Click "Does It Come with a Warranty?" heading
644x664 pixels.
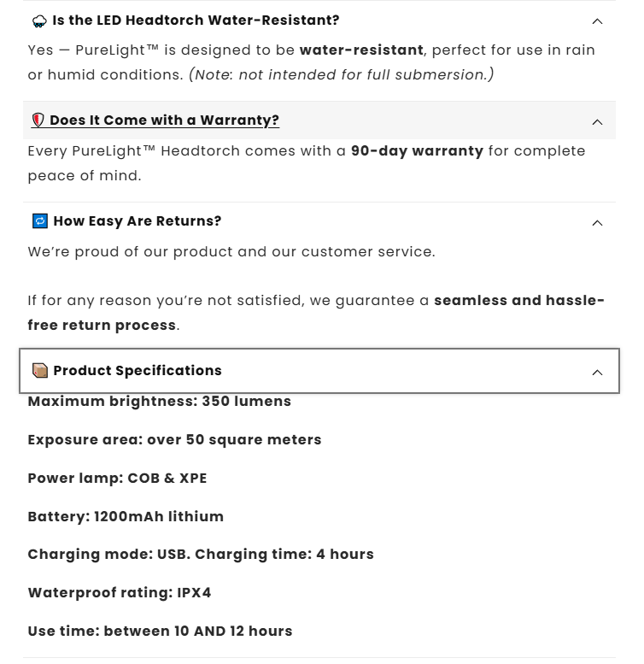[x=164, y=120]
